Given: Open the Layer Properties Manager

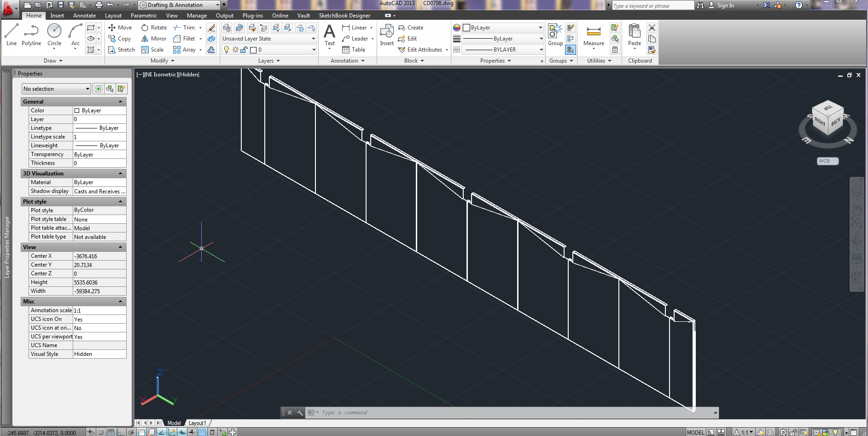Looking at the screenshot, I should [227, 27].
